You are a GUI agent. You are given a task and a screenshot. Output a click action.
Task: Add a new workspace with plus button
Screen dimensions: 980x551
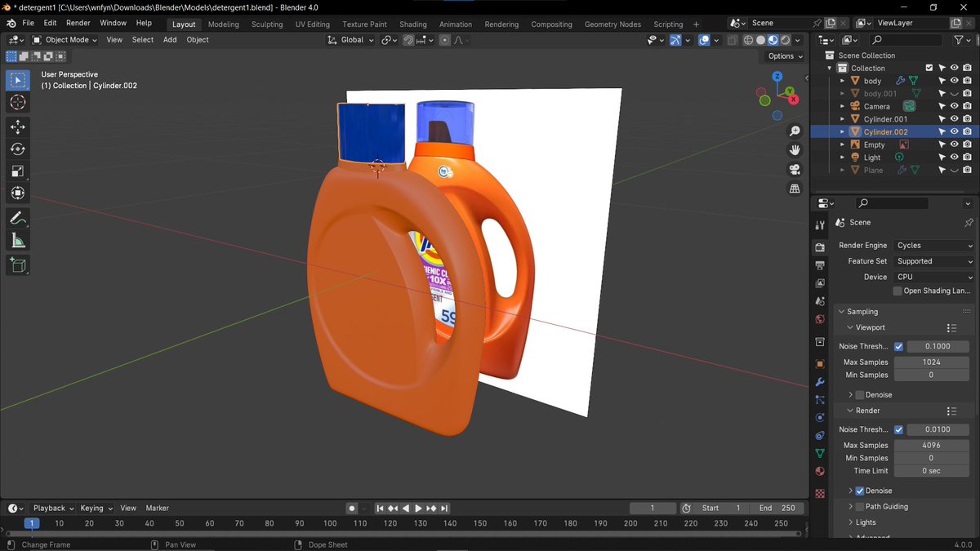696,24
